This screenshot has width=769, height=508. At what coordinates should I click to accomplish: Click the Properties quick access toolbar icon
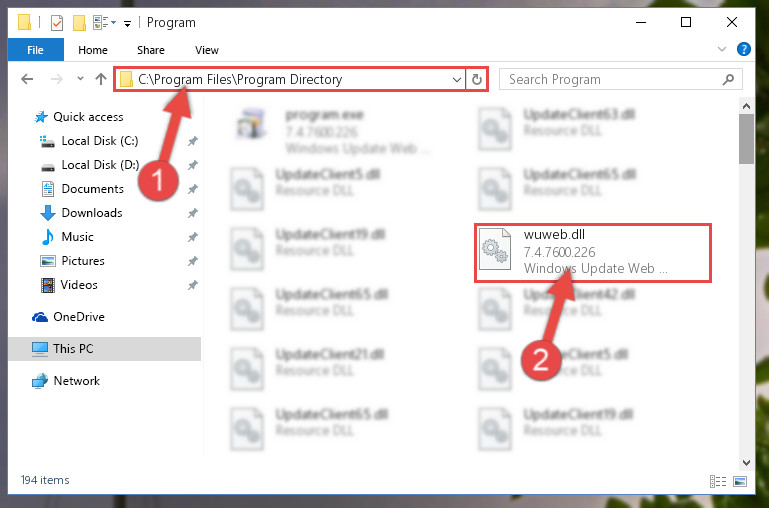(57, 23)
